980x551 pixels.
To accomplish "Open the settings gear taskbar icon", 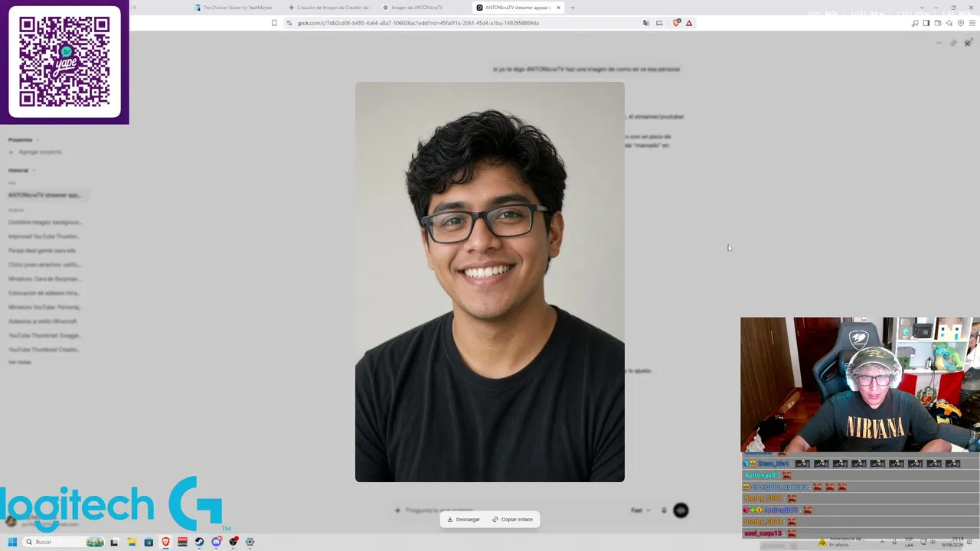I will 250,542.
